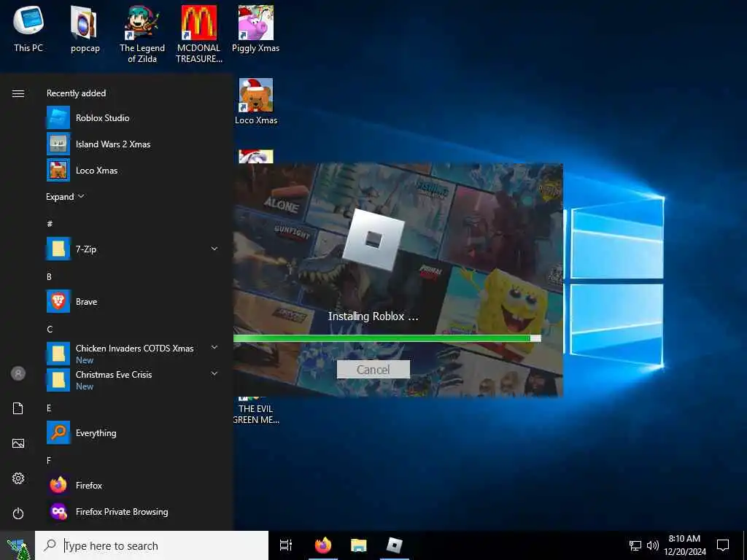747x560 pixels.
Task: Launch Brave browser from Start menu
Action: [x=133, y=302]
